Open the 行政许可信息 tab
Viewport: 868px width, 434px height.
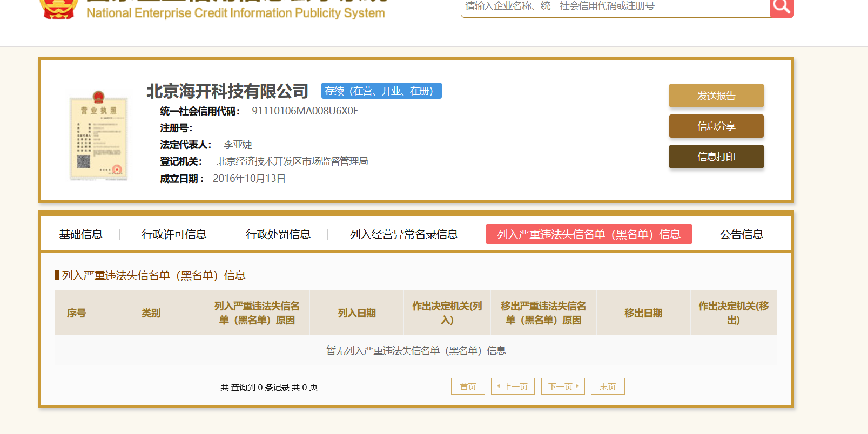coord(174,234)
